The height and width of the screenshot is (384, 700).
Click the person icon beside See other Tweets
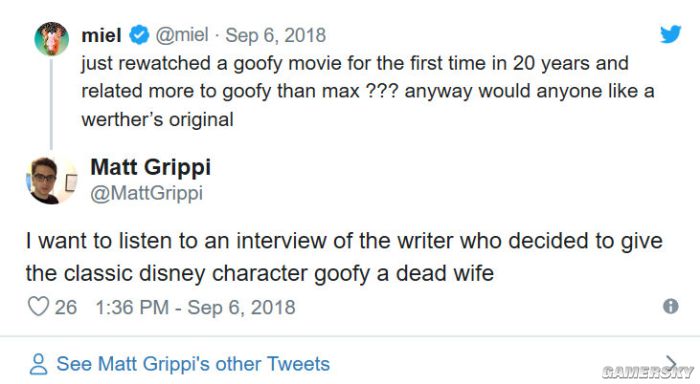coord(38,364)
